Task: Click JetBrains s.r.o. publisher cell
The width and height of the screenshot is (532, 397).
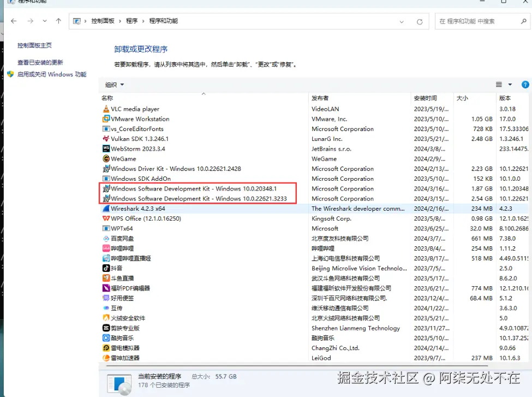Action: pos(332,149)
